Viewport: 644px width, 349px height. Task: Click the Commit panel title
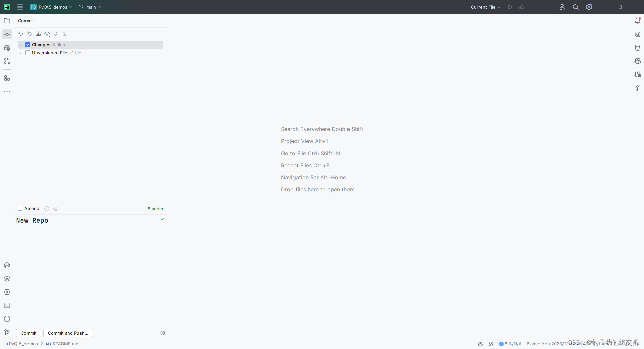click(26, 21)
